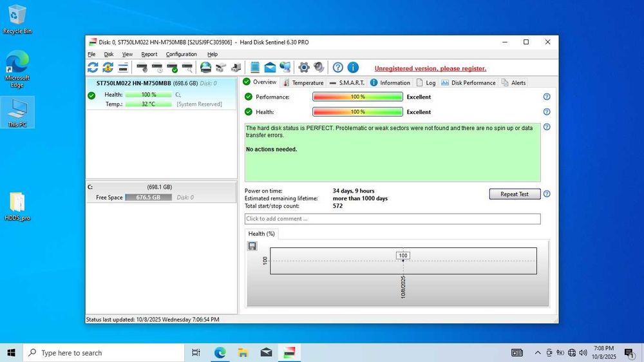Open the Windows Start menu
The image size is (644, 362).
(x=11, y=352)
